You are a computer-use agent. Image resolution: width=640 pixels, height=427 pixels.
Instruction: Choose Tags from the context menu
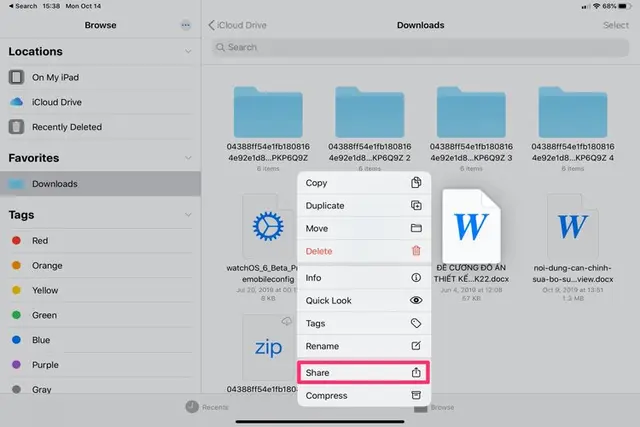(x=364, y=323)
